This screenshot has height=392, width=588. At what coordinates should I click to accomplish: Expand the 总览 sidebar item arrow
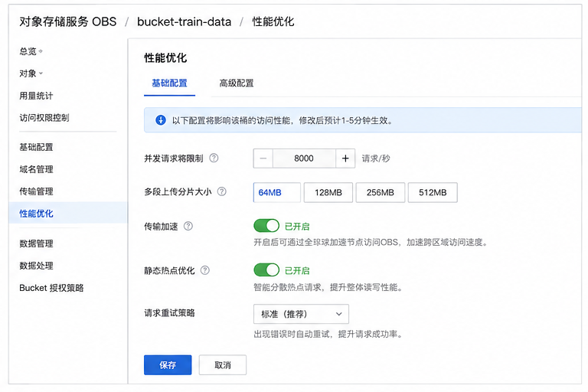point(41,51)
